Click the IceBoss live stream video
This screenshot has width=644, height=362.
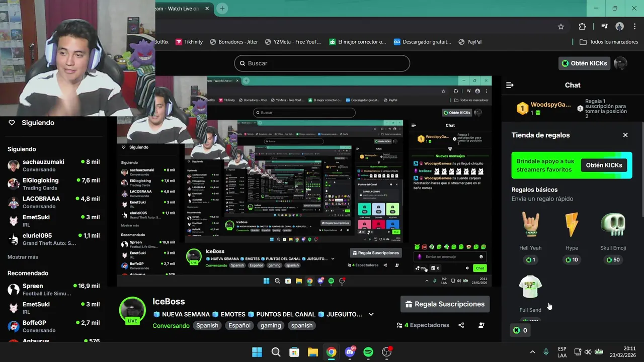tap(304, 181)
